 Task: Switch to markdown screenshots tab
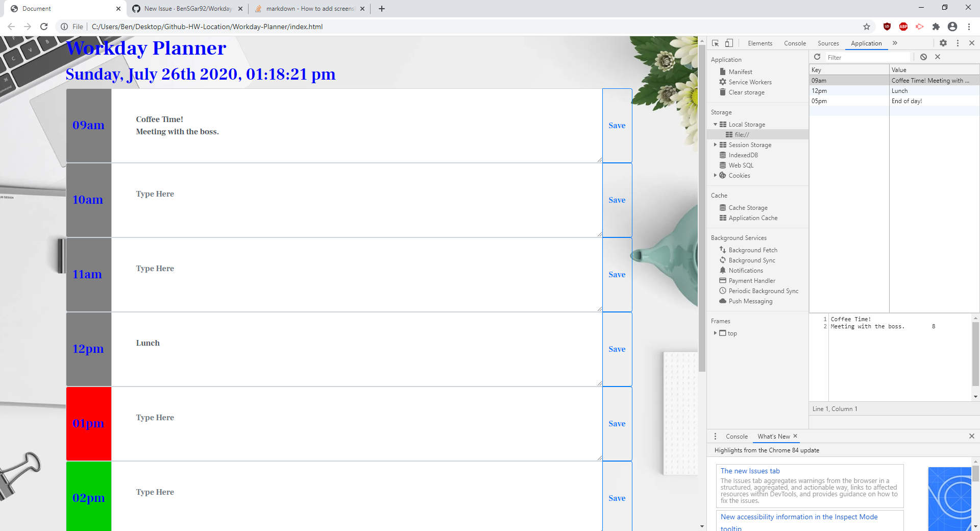pyautogui.click(x=310, y=9)
